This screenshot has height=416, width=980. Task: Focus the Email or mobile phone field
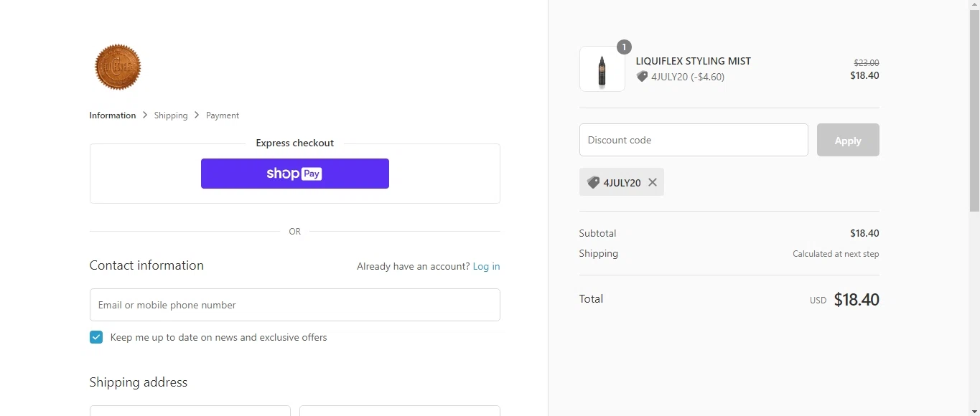pyautogui.click(x=295, y=305)
